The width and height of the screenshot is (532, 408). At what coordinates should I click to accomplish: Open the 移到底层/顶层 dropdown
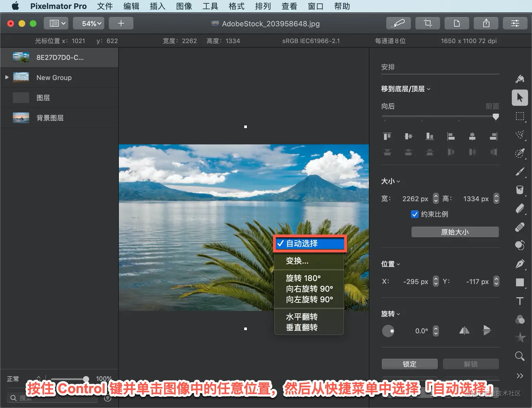[x=406, y=89]
